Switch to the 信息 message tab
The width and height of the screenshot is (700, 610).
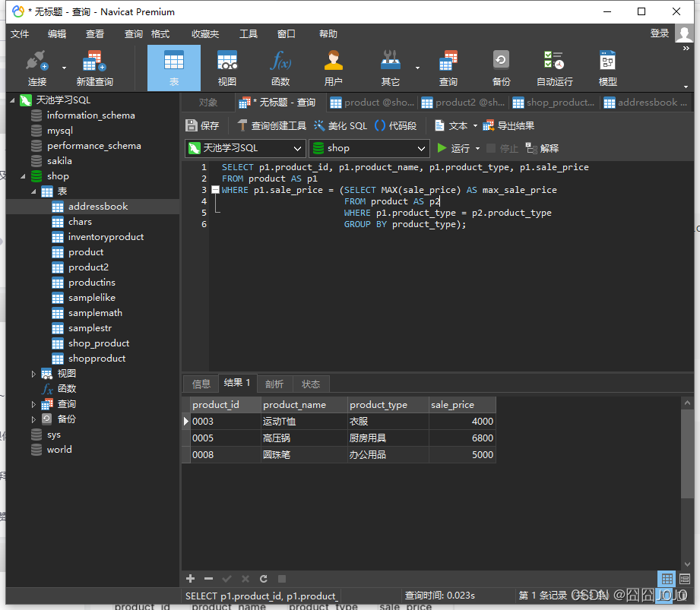[x=201, y=384]
